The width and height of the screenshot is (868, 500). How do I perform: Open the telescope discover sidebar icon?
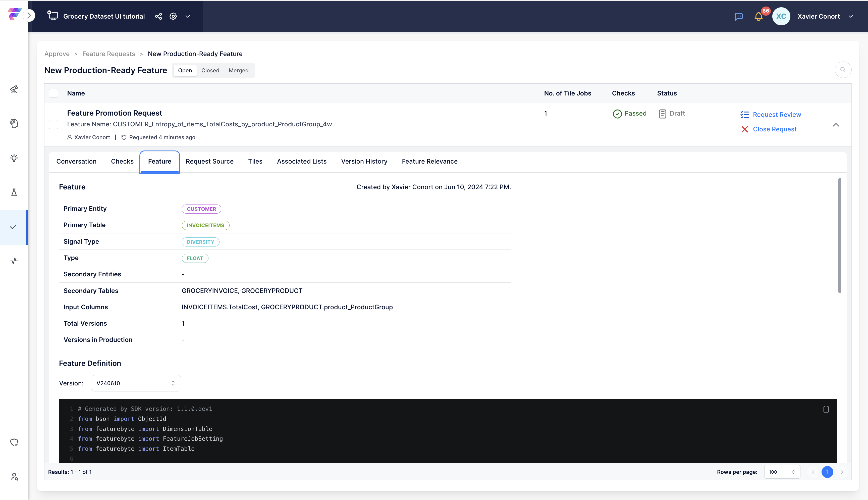coord(14,89)
